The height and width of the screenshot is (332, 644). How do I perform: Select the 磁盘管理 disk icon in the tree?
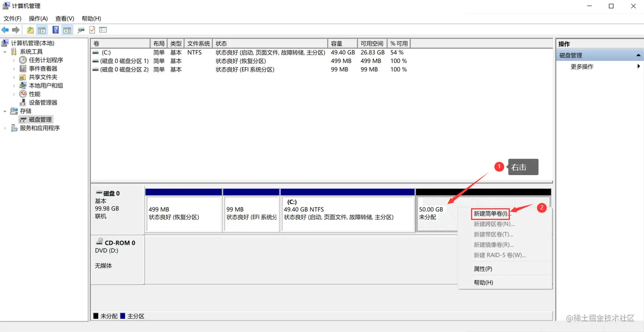23,120
